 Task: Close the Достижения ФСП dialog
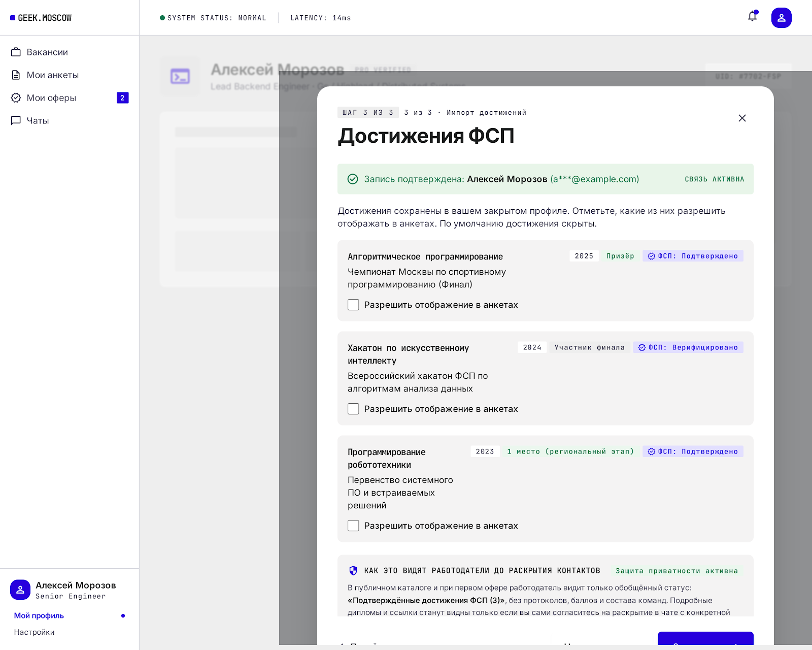click(742, 118)
